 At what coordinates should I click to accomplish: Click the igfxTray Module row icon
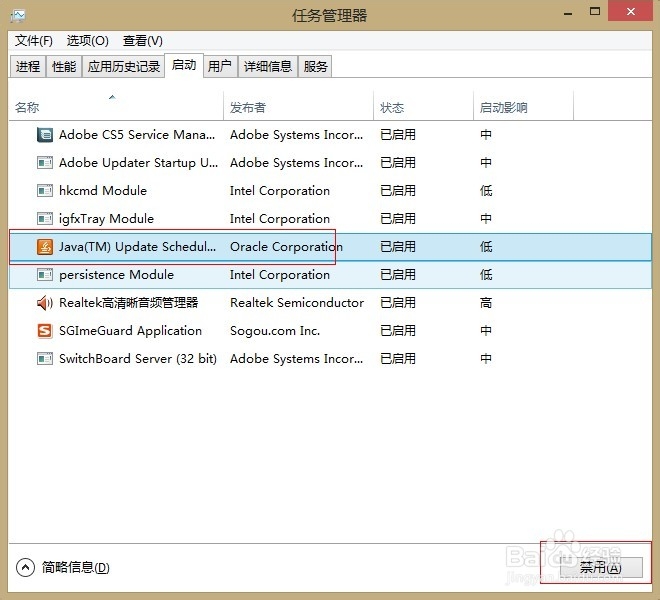pyautogui.click(x=45, y=219)
